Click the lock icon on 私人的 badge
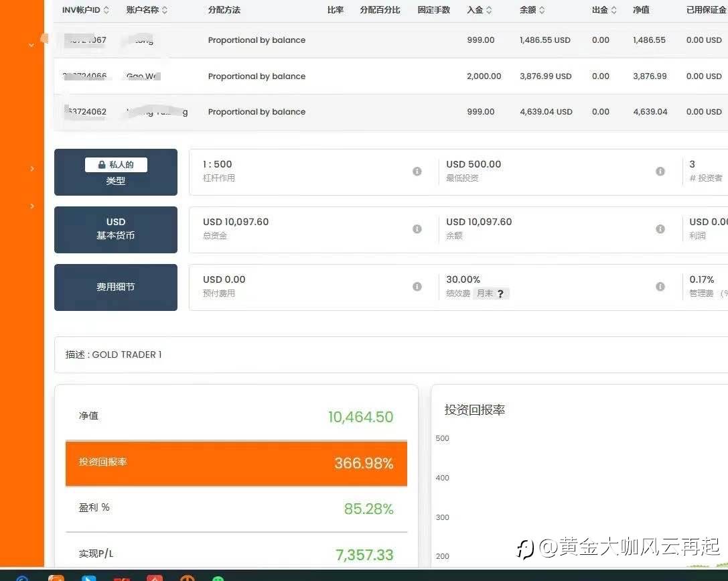Image resolution: width=728 pixels, height=581 pixels. click(x=102, y=164)
